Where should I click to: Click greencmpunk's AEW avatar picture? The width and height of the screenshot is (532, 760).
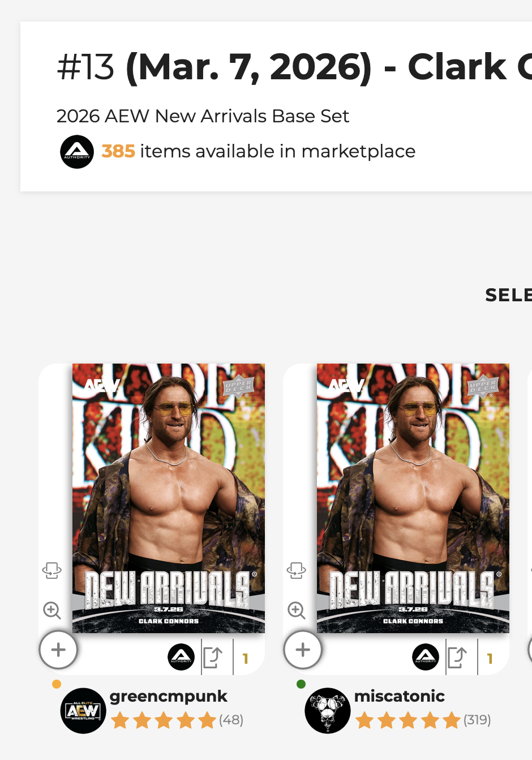pos(83,711)
